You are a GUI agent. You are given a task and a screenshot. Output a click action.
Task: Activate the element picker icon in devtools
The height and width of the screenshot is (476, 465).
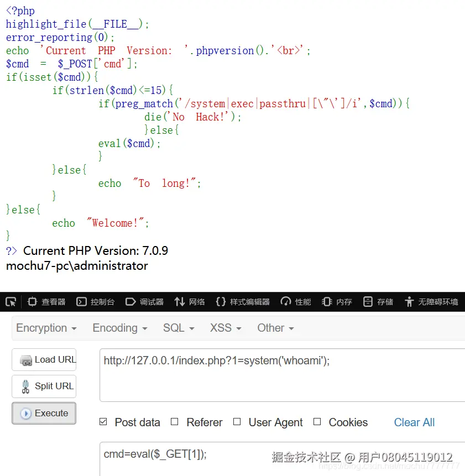click(x=11, y=302)
